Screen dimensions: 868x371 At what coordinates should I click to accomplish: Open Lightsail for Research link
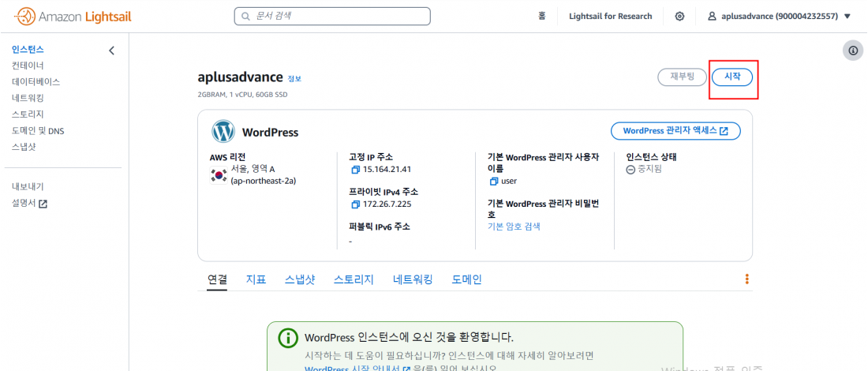[611, 16]
